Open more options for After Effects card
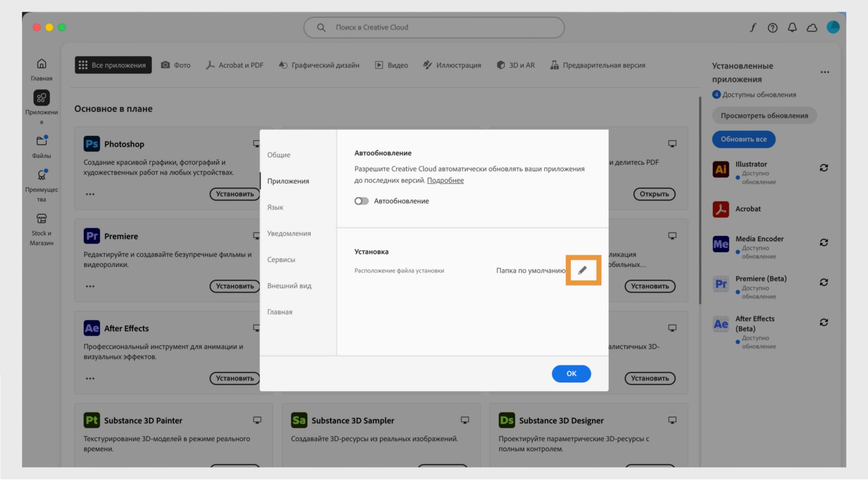The height and width of the screenshot is (480, 868). (90, 379)
